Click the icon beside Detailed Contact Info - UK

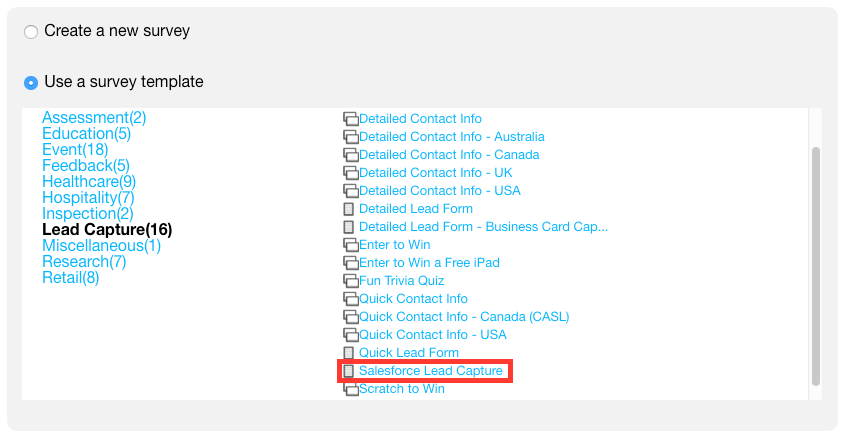(x=351, y=173)
